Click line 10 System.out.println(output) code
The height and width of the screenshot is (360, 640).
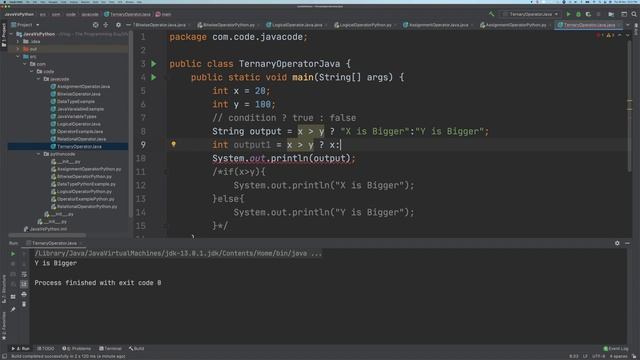284,158
